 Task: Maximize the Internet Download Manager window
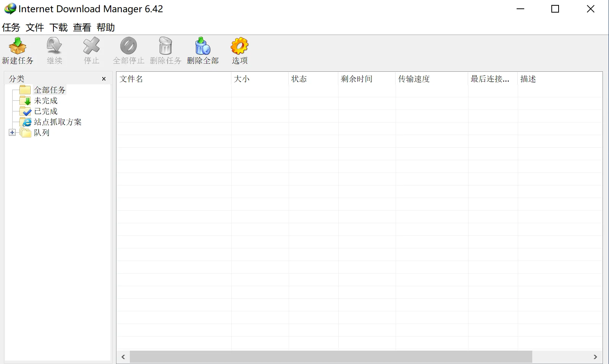[555, 9]
